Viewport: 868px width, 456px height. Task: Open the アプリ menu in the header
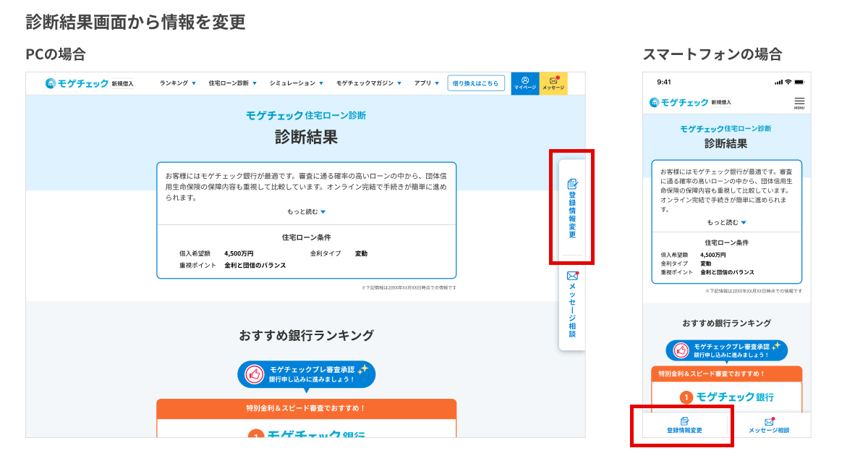click(427, 83)
